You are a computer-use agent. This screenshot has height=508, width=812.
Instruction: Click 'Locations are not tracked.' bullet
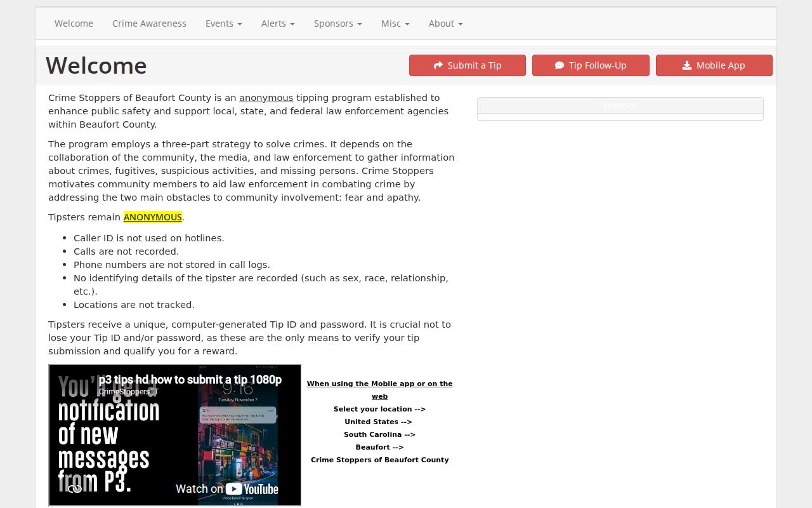click(134, 305)
